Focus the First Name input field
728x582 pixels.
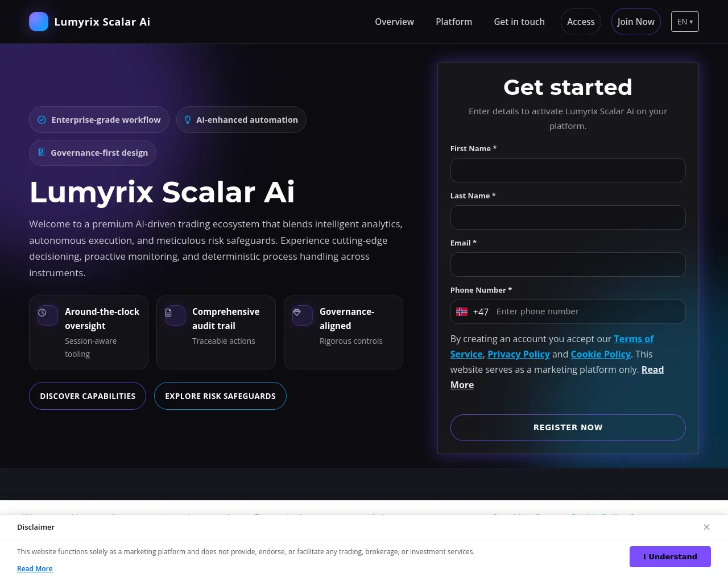[x=568, y=170]
